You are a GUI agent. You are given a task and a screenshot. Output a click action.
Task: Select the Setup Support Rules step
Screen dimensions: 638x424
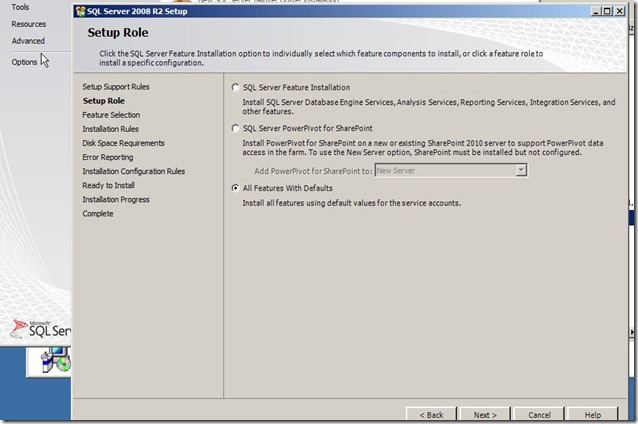116,87
